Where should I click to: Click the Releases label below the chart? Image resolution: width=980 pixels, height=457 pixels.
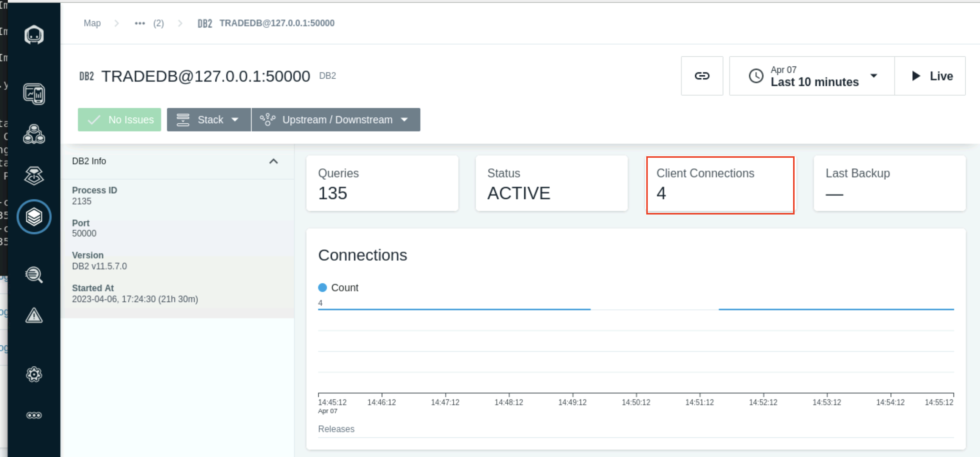tap(337, 429)
